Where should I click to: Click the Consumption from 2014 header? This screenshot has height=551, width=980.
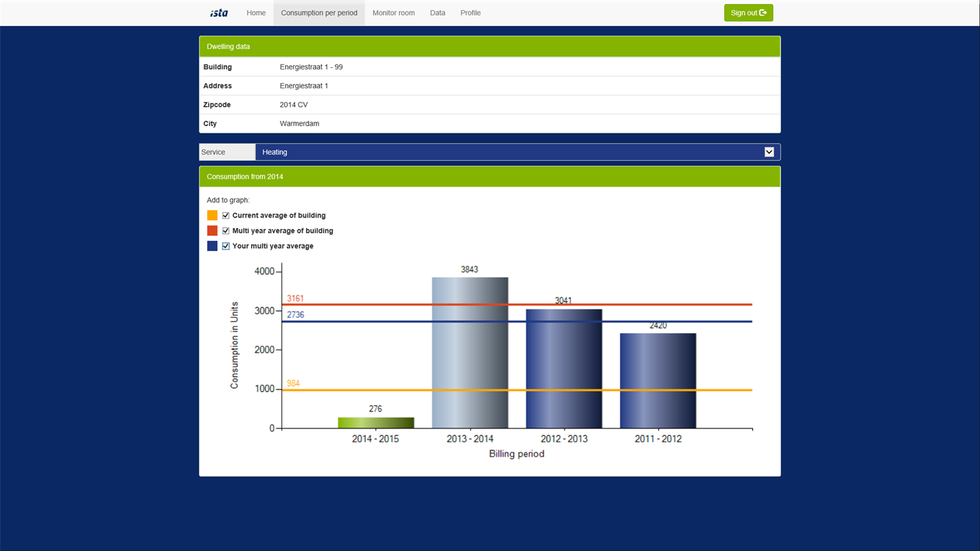[x=490, y=177]
